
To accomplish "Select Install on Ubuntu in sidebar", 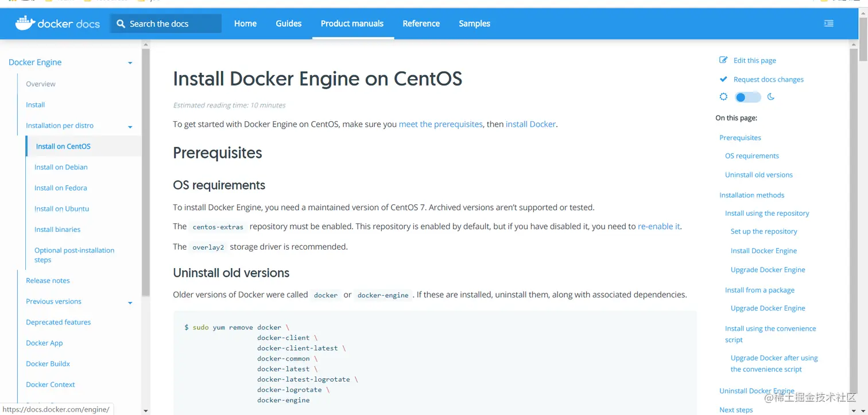I will coord(61,209).
